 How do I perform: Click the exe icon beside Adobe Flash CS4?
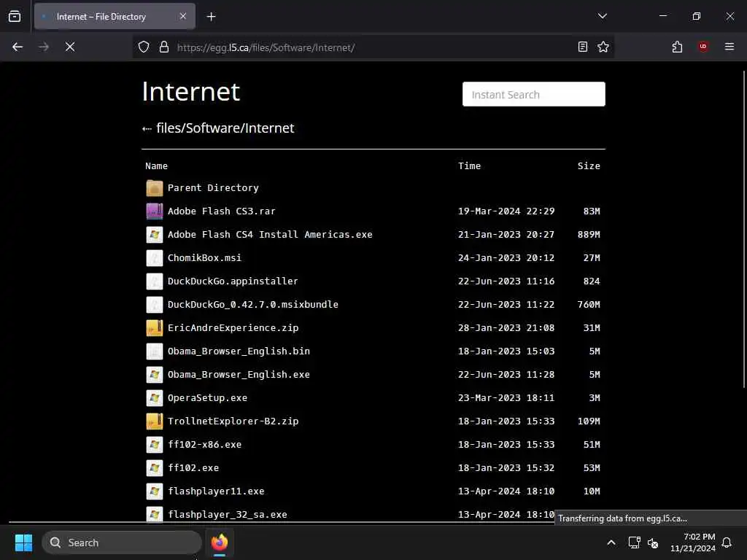pos(155,235)
